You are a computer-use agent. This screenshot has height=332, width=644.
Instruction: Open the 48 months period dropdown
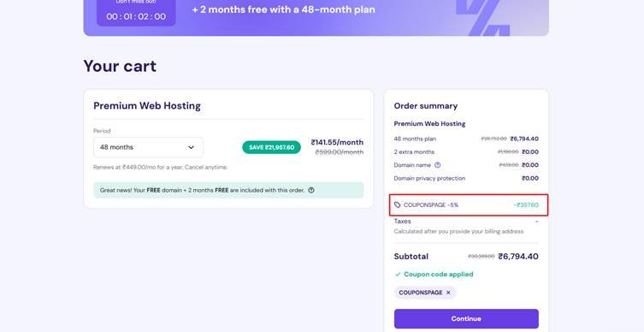point(148,147)
